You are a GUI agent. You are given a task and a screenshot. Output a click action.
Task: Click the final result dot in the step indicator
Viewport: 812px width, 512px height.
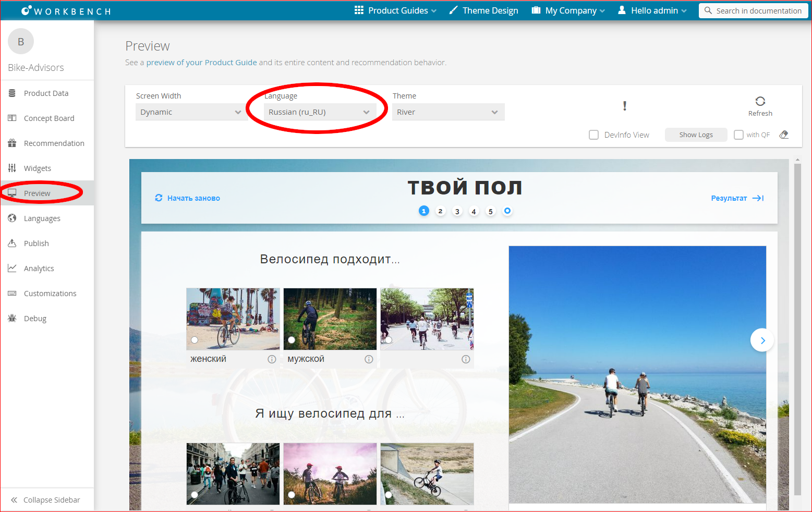pyautogui.click(x=507, y=211)
